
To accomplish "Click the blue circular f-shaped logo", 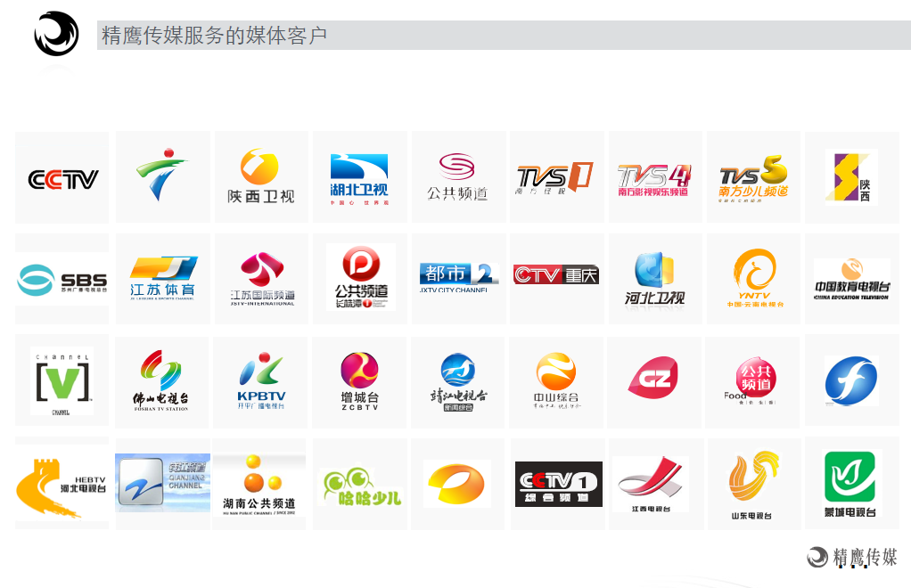I will (851, 380).
